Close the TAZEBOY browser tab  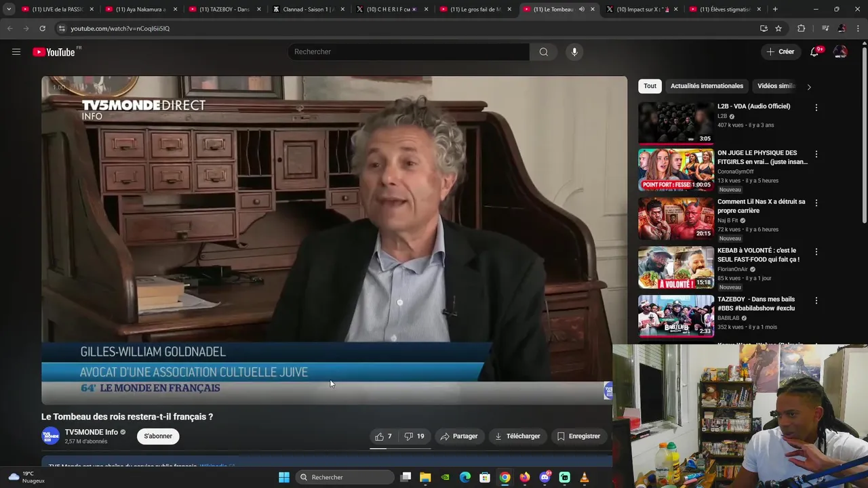(258, 9)
